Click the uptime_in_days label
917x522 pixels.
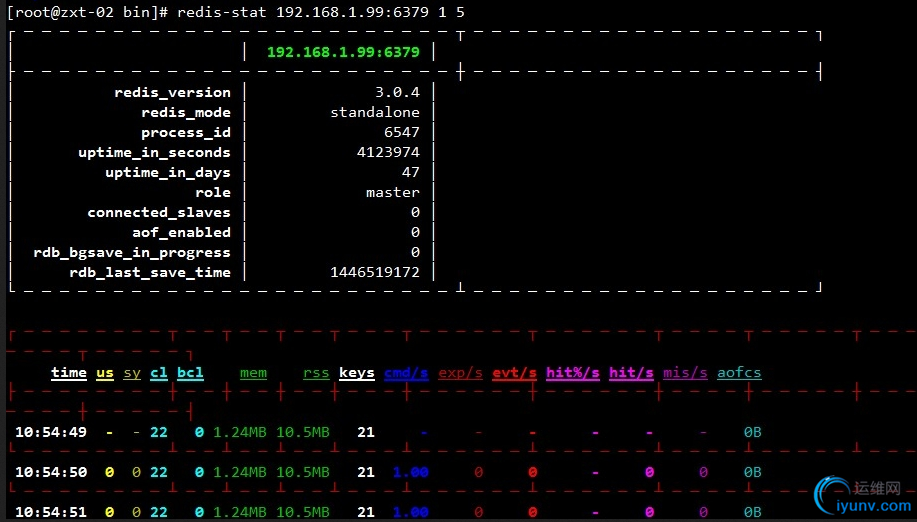point(168,172)
